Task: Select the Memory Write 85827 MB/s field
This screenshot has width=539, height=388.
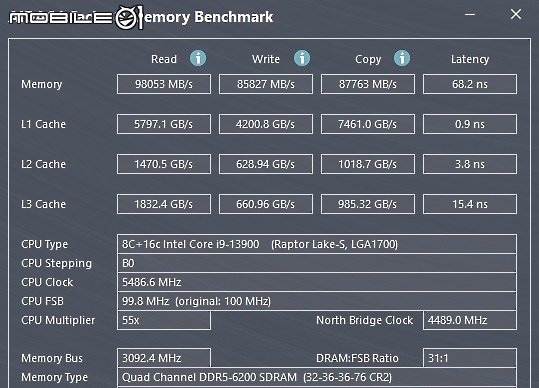Action: (266, 84)
